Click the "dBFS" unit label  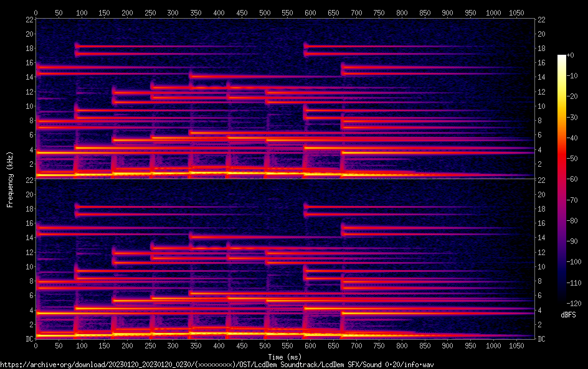coord(568,315)
